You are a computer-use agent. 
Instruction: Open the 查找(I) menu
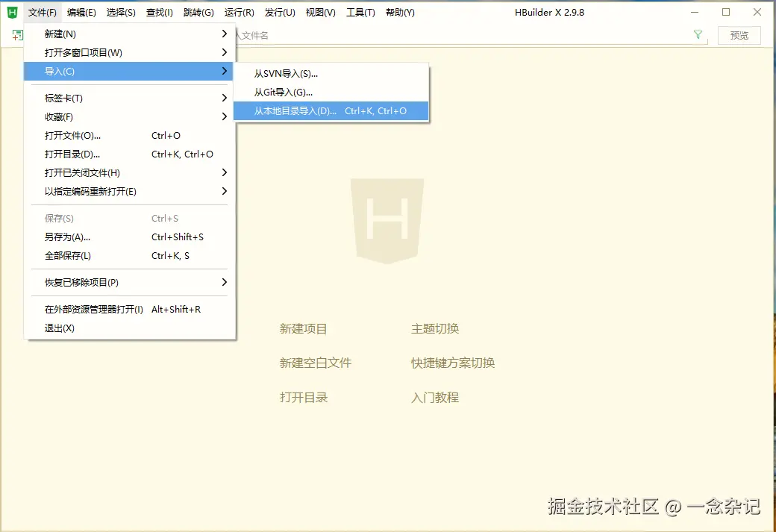tap(160, 13)
